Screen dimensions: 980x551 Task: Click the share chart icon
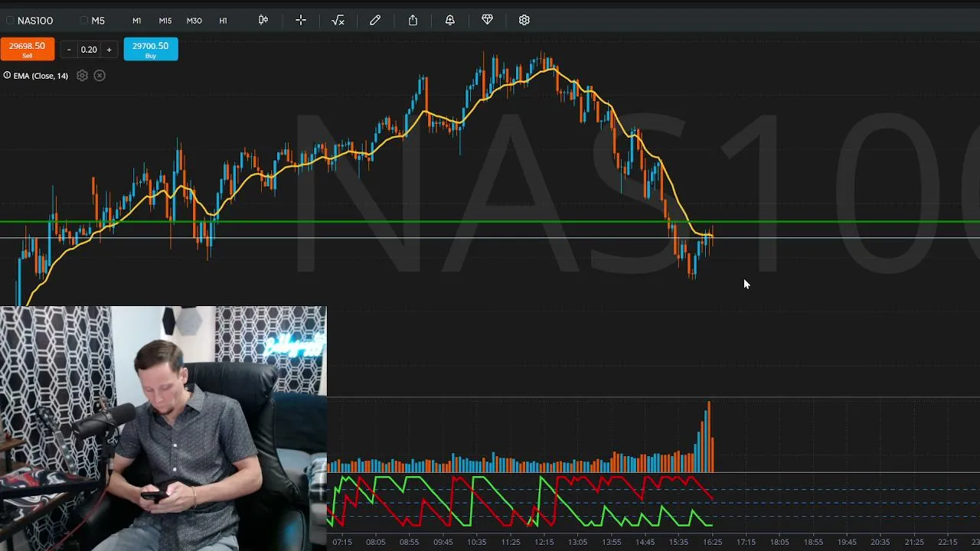tap(413, 20)
